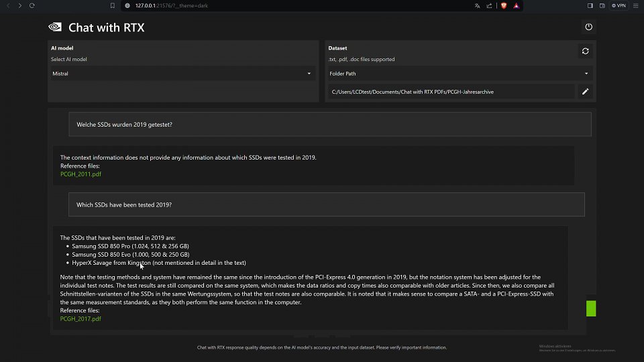Click the pencil icon to edit folder path
The width and height of the screenshot is (644, 362).
coord(585,92)
